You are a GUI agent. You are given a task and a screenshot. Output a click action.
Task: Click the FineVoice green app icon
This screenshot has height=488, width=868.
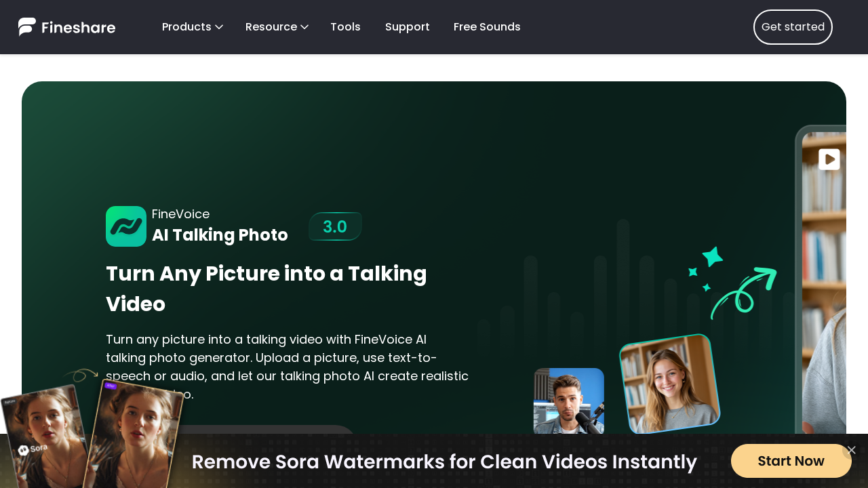point(126,226)
